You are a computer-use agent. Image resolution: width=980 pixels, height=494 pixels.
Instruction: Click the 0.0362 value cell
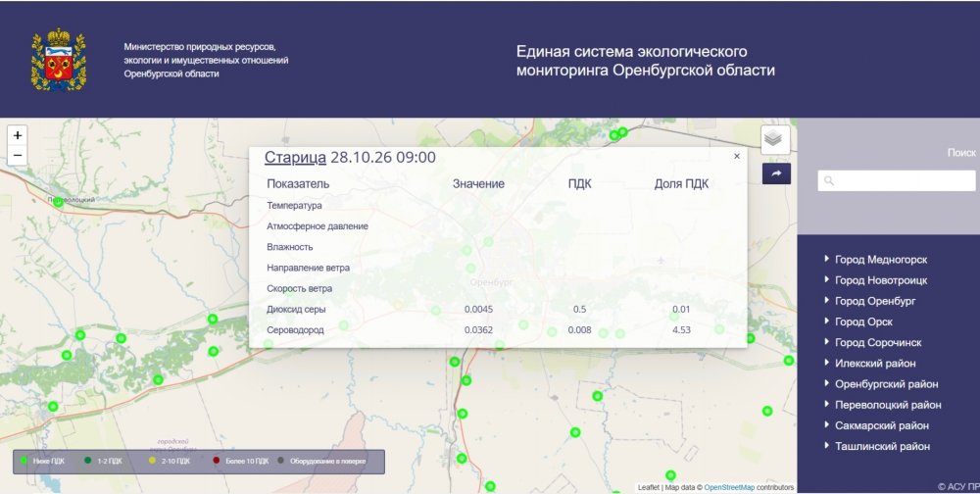pos(479,329)
